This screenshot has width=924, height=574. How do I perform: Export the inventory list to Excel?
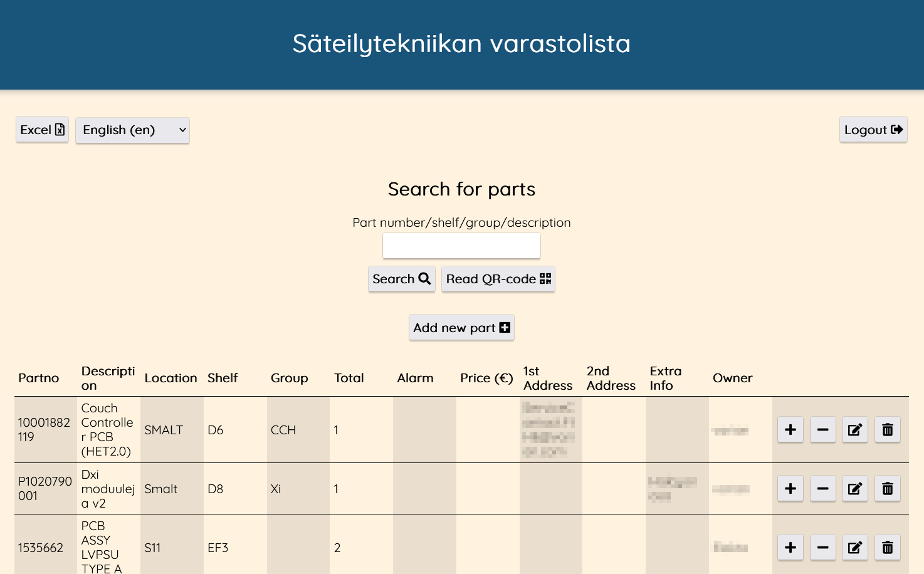click(41, 130)
